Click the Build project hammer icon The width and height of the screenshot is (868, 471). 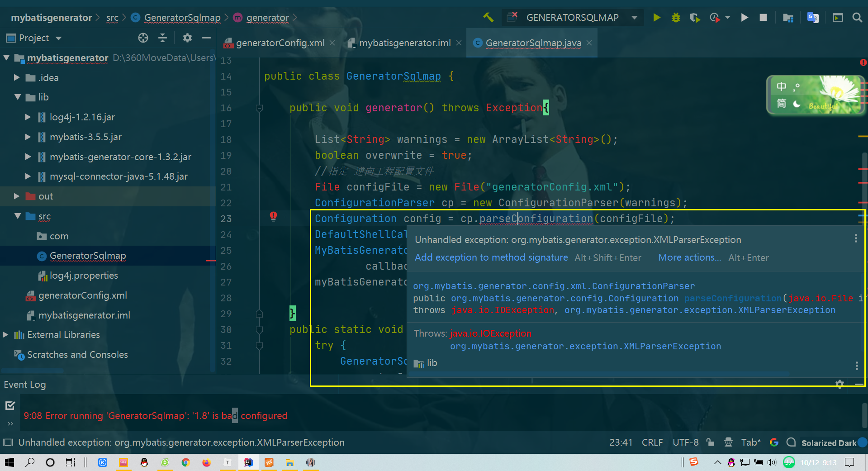(x=488, y=17)
